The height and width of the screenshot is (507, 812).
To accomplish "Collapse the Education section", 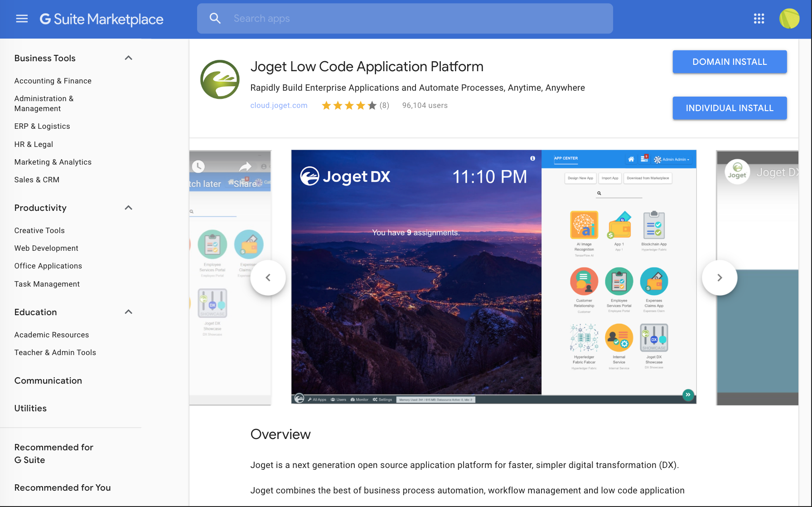I will coord(129,312).
